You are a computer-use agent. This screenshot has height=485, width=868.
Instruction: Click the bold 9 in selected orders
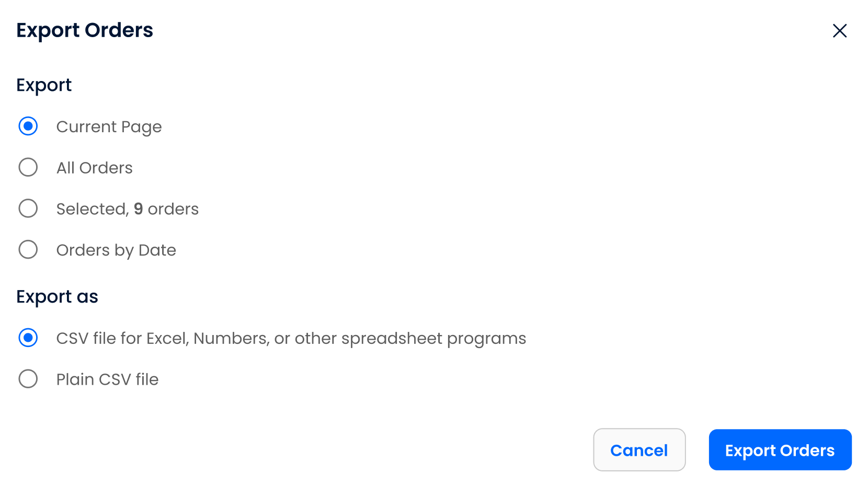tap(138, 209)
